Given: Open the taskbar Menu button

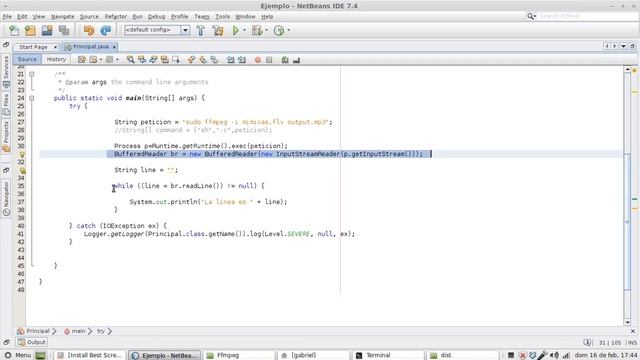Looking at the screenshot, I should pyautogui.click(x=18, y=355).
